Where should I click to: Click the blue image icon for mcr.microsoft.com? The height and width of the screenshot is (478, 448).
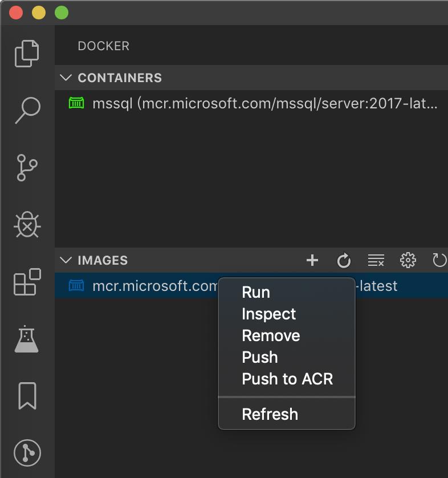coord(76,286)
